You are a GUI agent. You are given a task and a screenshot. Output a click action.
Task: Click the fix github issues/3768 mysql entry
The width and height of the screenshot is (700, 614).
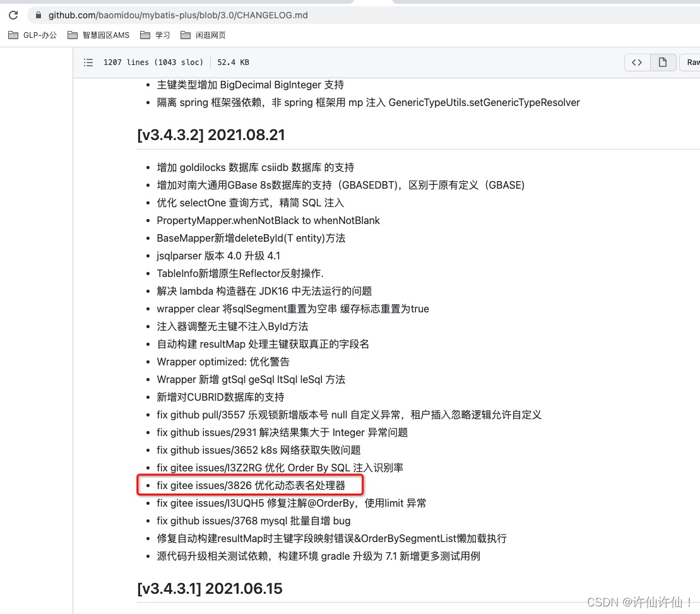click(x=253, y=521)
